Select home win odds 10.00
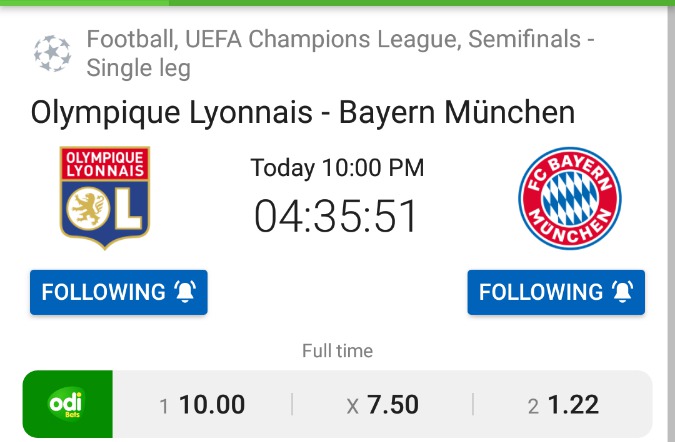The image size is (675, 442). [202, 405]
